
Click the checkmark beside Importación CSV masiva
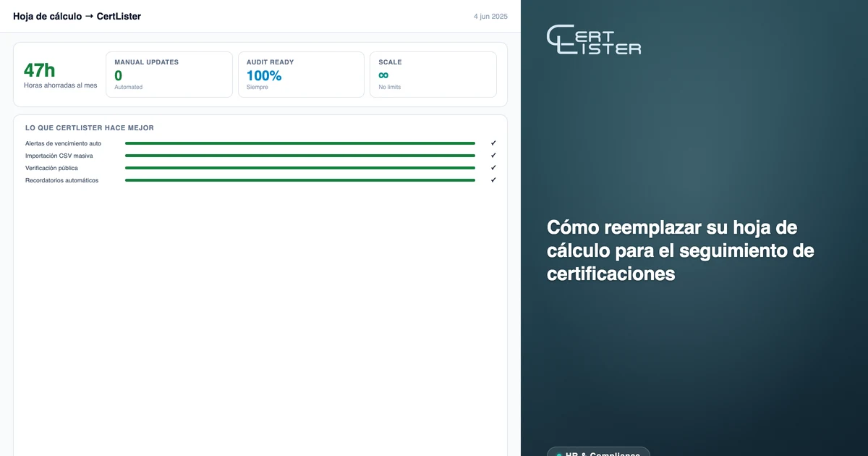tap(493, 156)
